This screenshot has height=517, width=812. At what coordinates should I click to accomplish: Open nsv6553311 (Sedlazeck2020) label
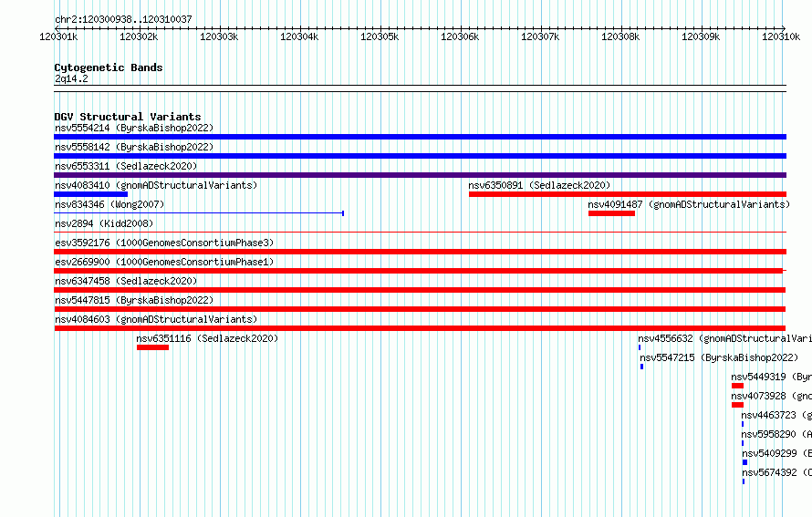pos(126,166)
